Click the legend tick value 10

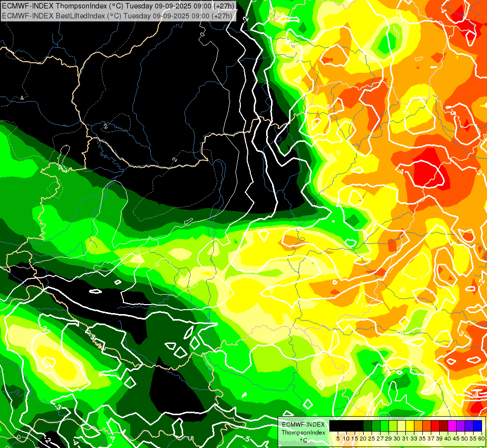pyautogui.click(x=346, y=439)
